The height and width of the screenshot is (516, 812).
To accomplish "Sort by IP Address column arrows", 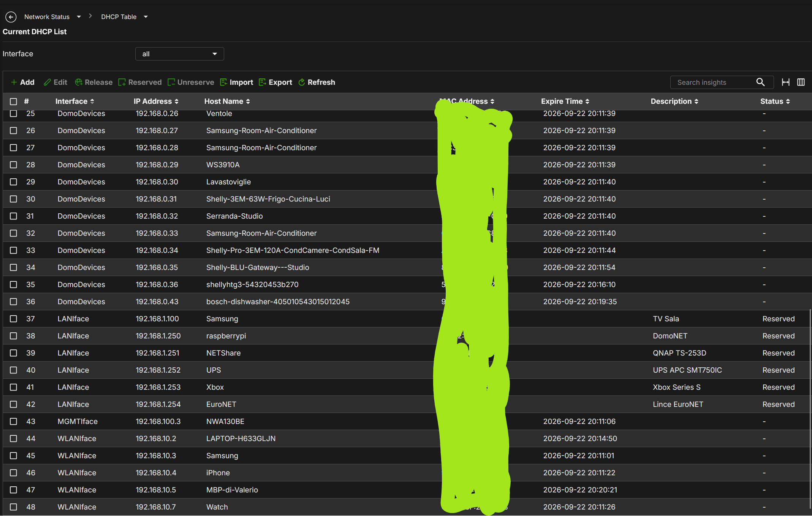I will point(176,102).
